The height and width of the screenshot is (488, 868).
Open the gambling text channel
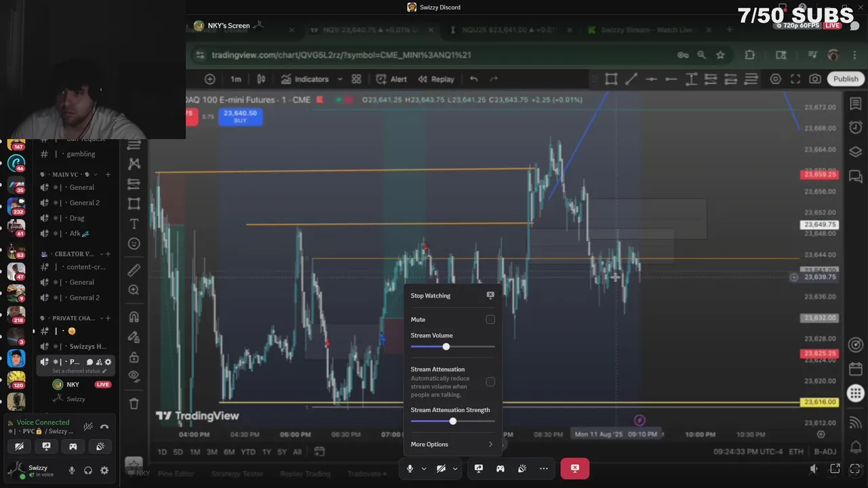coord(75,154)
